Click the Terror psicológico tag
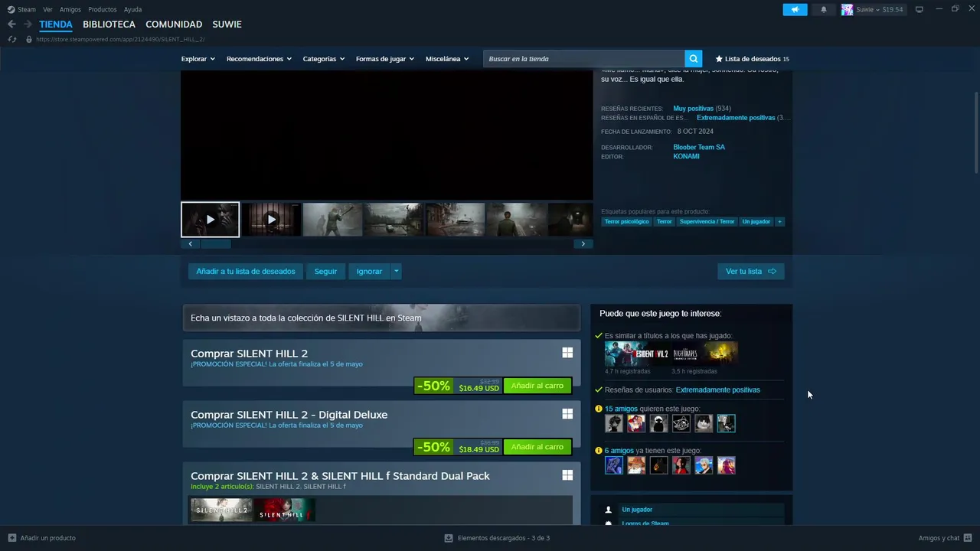 (x=626, y=222)
